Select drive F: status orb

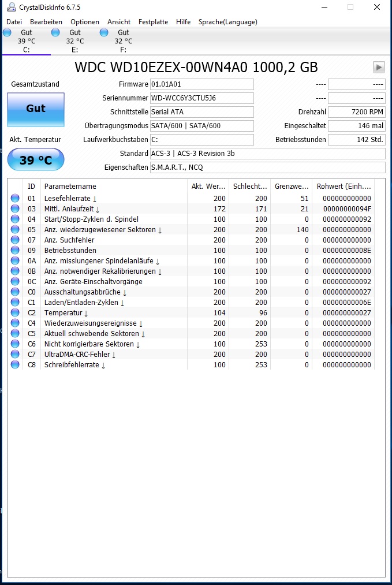pos(104,32)
